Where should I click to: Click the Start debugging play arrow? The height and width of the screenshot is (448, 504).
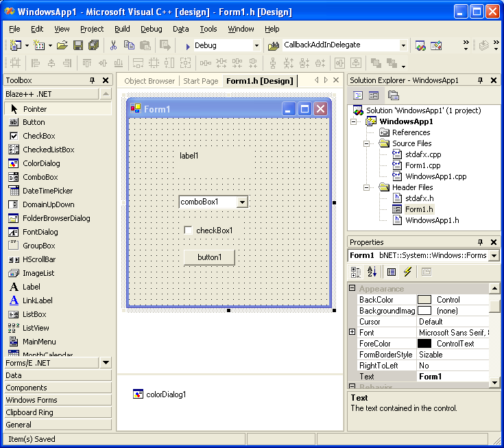(x=188, y=47)
